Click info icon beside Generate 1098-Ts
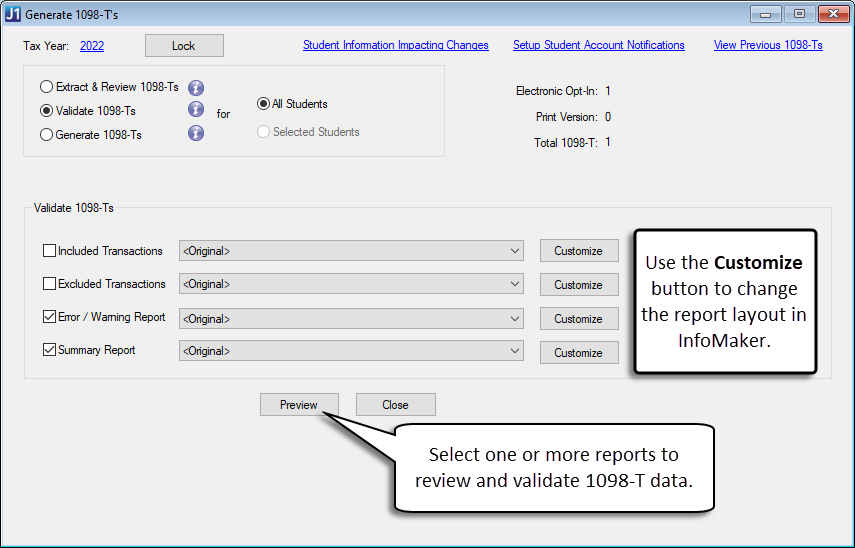This screenshot has height=548, width=855. (196, 133)
